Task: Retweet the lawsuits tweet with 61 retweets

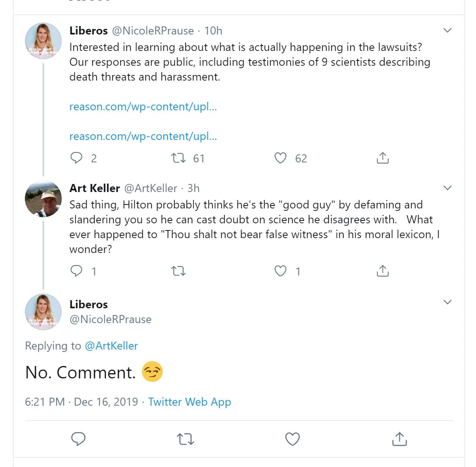Action: (x=178, y=158)
